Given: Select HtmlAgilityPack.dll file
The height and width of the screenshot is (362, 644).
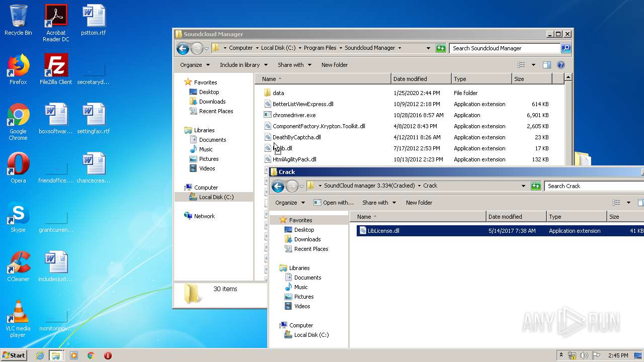Looking at the screenshot, I should pyautogui.click(x=294, y=159).
